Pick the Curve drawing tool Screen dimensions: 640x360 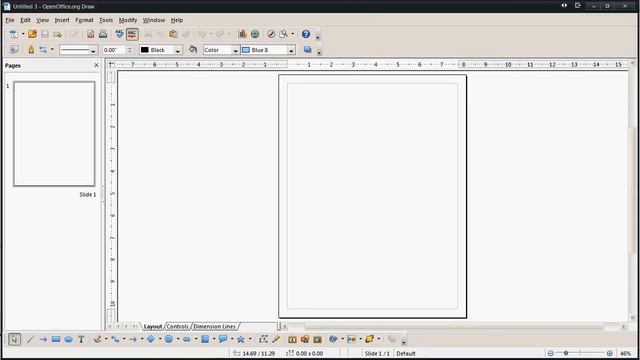97,339
